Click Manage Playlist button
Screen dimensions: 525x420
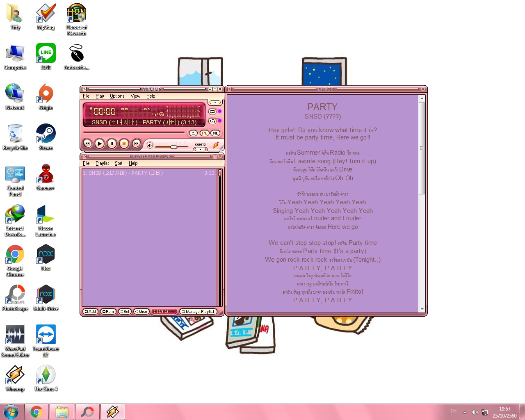[x=198, y=312]
